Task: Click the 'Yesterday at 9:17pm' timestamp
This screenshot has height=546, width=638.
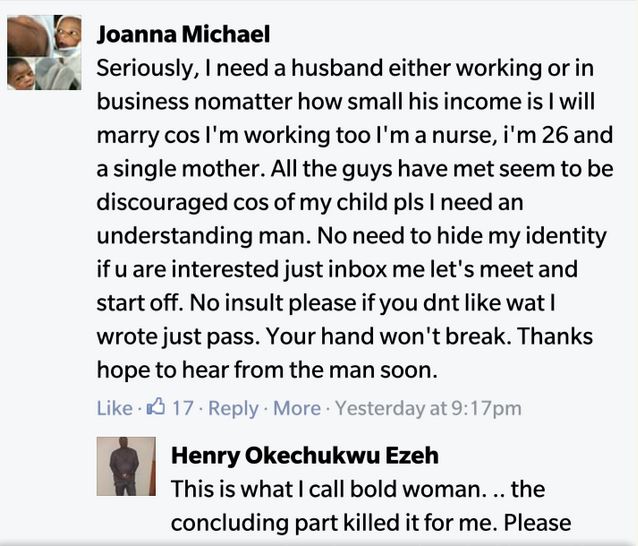Action: click(428, 408)
